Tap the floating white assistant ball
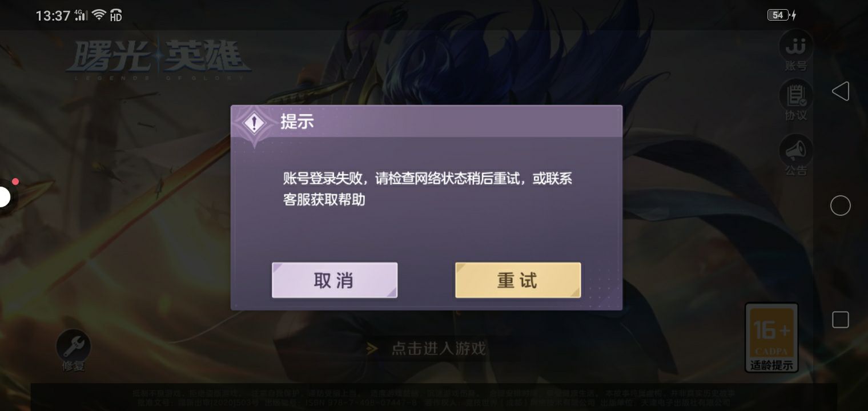The image size is (868, 411). click(5, 198)
